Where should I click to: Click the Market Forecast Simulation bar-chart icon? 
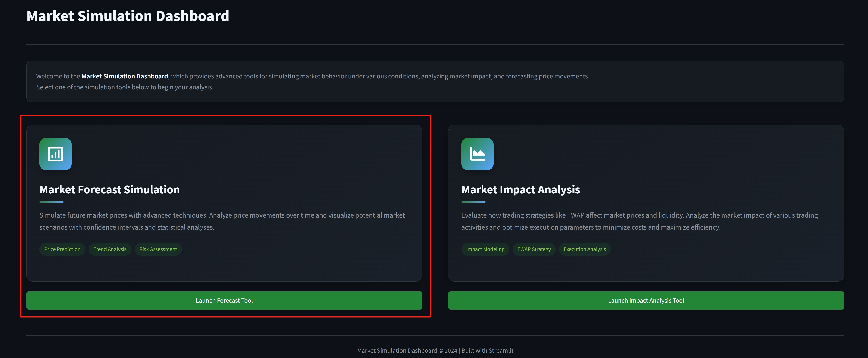56,154
